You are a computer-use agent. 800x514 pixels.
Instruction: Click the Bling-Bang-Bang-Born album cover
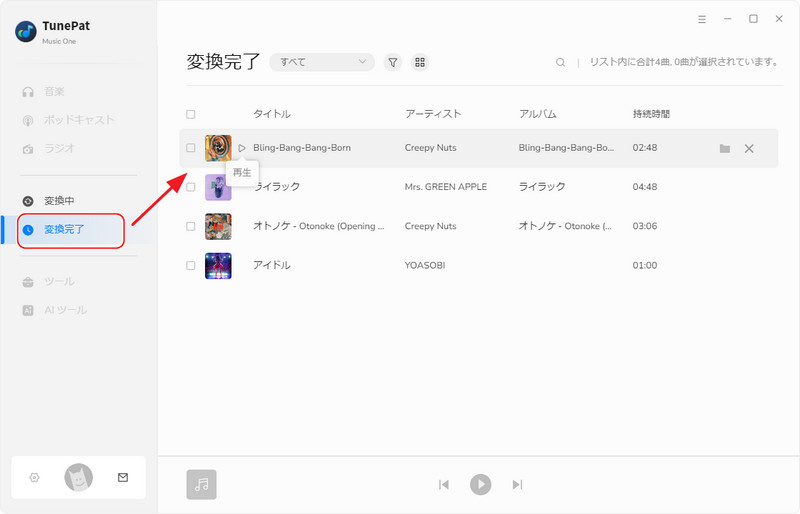(x=218, y=148)
